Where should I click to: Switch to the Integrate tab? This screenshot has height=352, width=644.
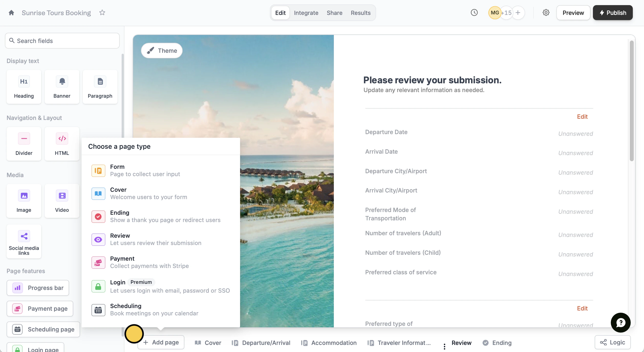click(x=306, y=13)
